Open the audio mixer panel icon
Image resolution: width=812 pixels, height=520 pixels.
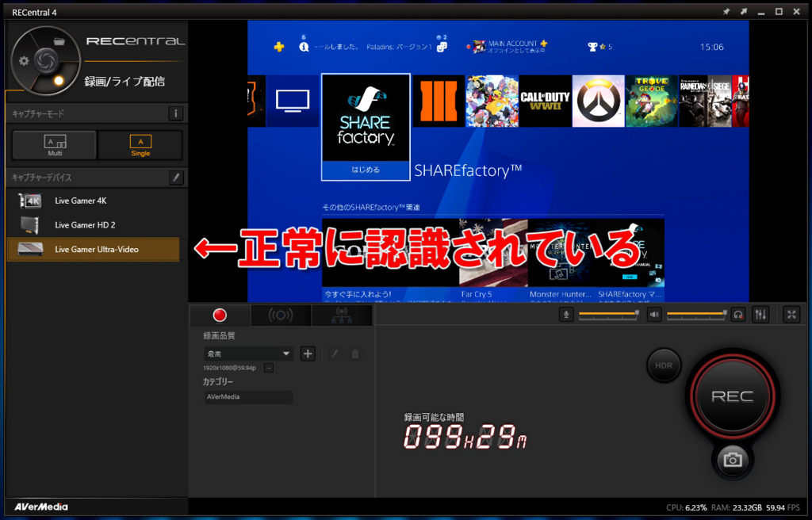click(760, 314)
